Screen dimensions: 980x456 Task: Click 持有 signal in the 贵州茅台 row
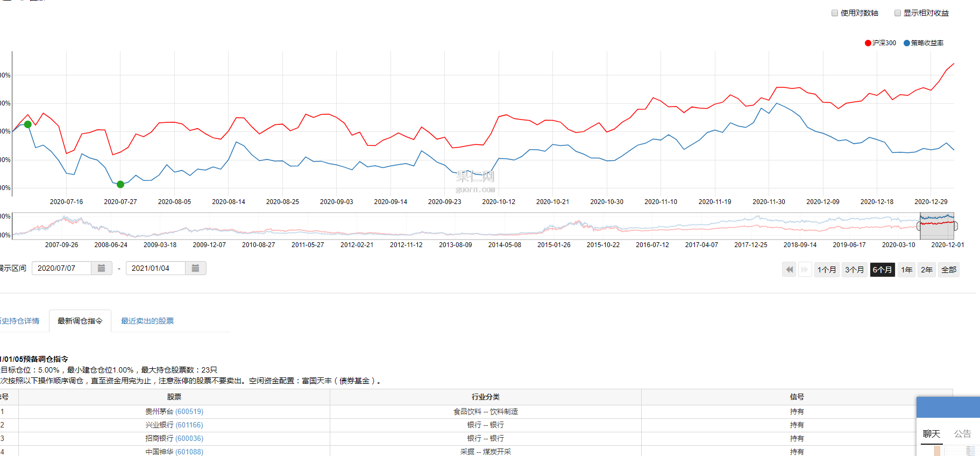click(797, 412)
